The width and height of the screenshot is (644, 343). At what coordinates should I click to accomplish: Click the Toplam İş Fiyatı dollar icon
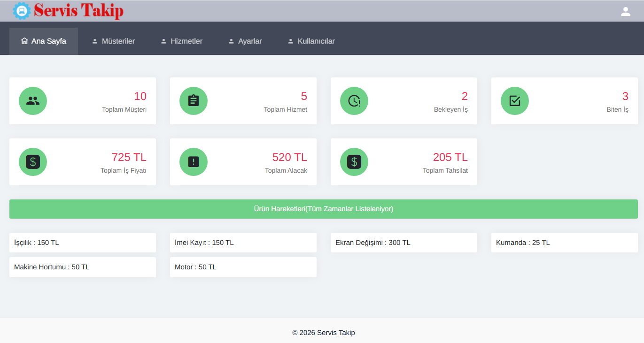[x=33, y=162]
